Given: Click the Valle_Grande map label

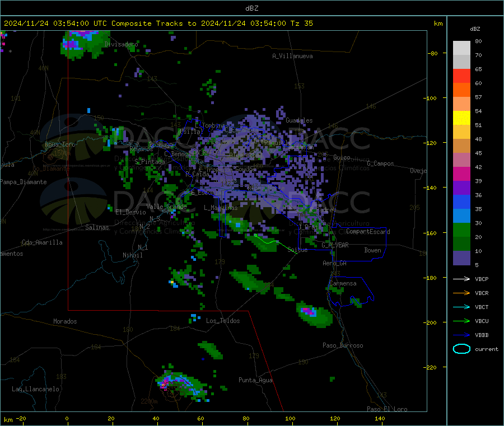Looking at the screenshot, I should coord(166,207).
